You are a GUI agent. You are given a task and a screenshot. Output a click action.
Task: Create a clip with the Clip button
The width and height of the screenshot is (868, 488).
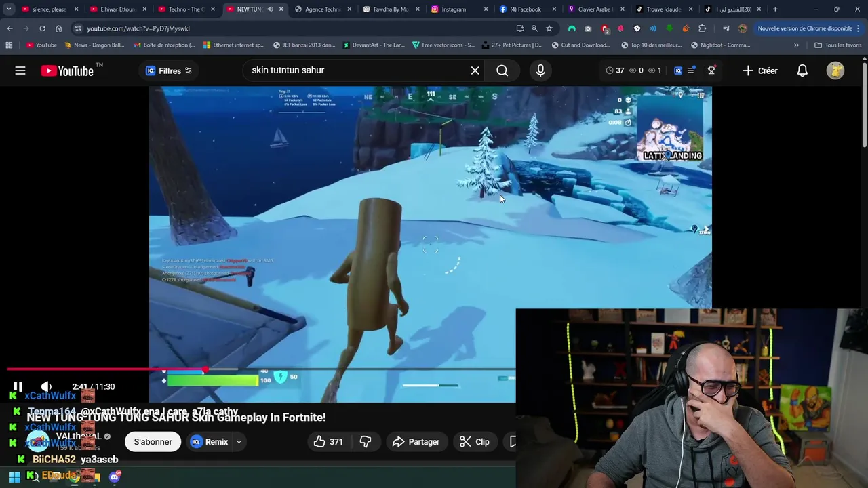(x=474, y=442)
